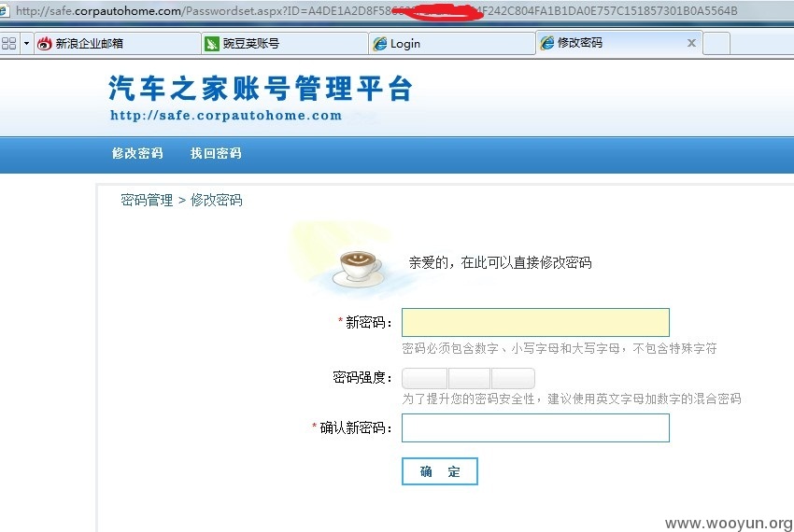Switch to the 新浪企业邮箱 tab

[x=118, y=44]
